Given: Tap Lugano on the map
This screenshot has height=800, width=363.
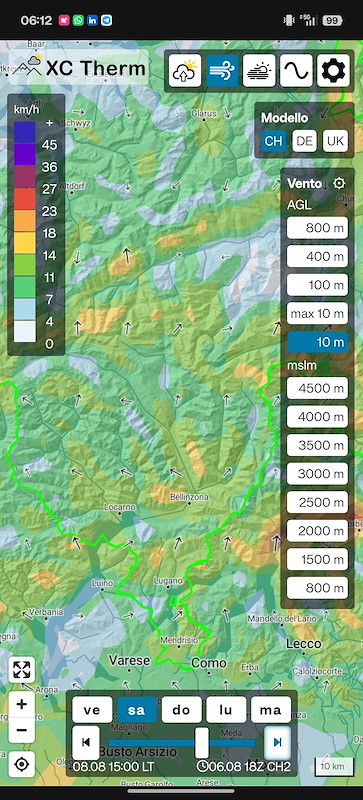Looking at the screenshot, I should (x=168, y=581).
